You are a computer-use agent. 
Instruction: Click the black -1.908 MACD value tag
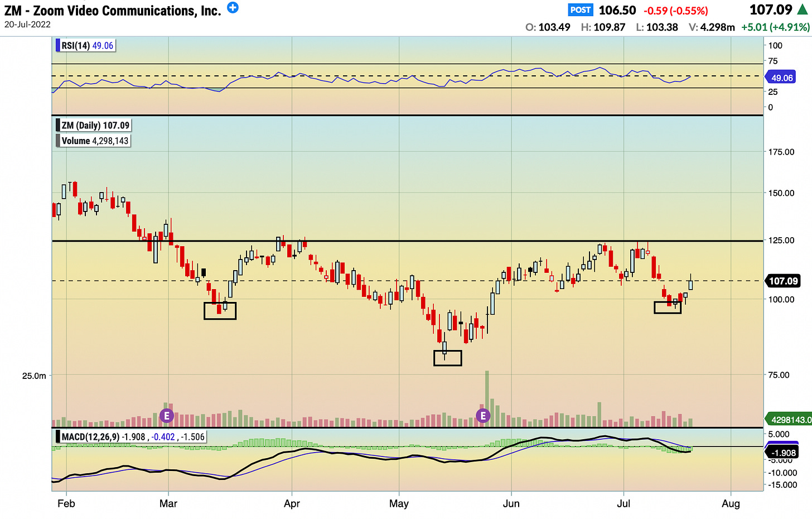point(782,453)
